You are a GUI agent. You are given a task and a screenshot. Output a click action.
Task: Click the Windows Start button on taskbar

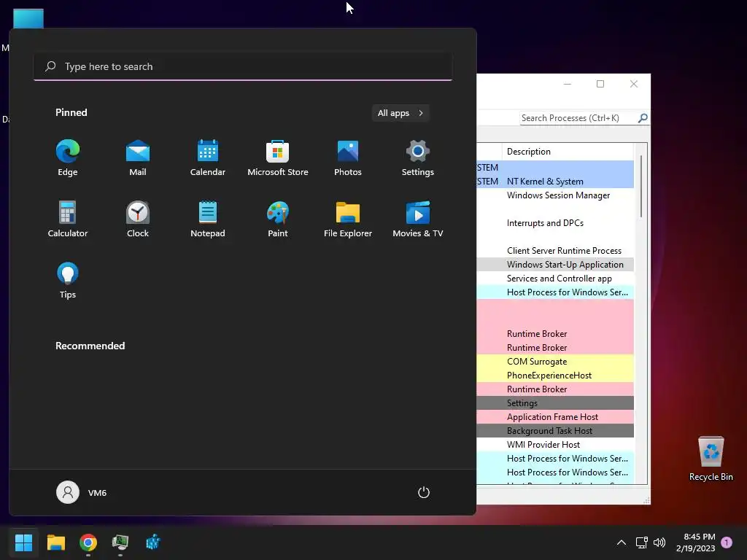click(x=23, y=542)
